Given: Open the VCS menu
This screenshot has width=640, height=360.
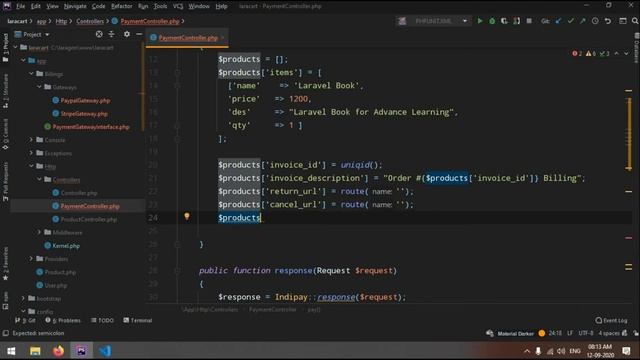Looking at the screenshot, I should [x=178, y=6].
